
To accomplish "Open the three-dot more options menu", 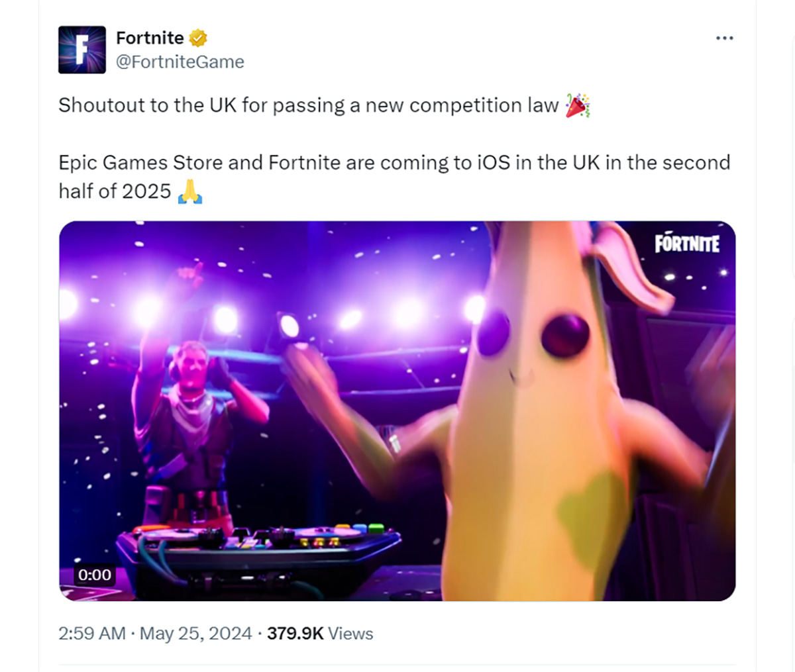I will (x=725, y=38).
